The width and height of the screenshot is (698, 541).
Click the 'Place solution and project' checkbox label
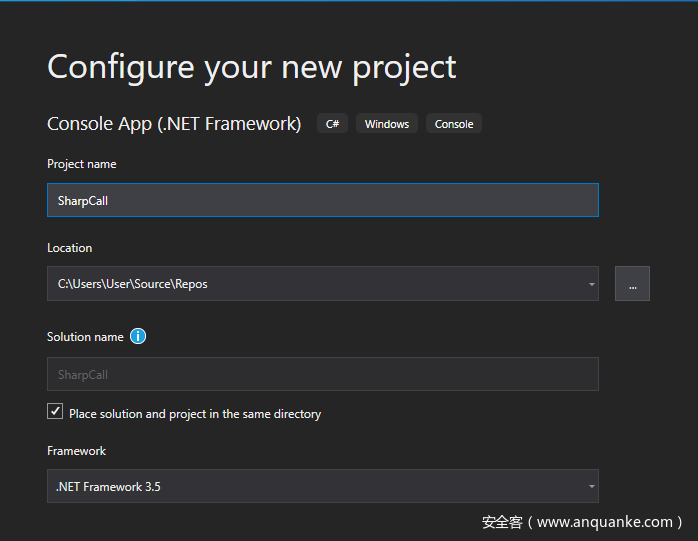point(195,414)
